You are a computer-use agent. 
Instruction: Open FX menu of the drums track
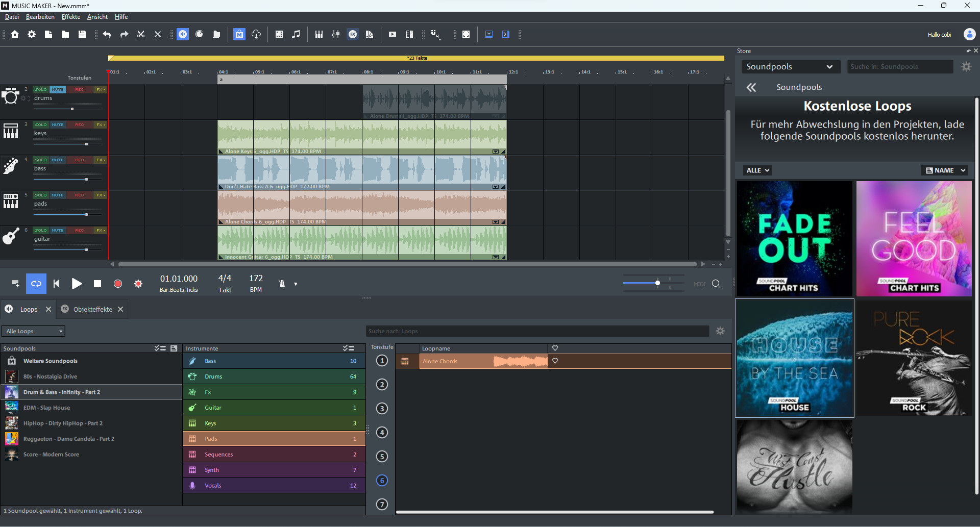pos(101,89)
